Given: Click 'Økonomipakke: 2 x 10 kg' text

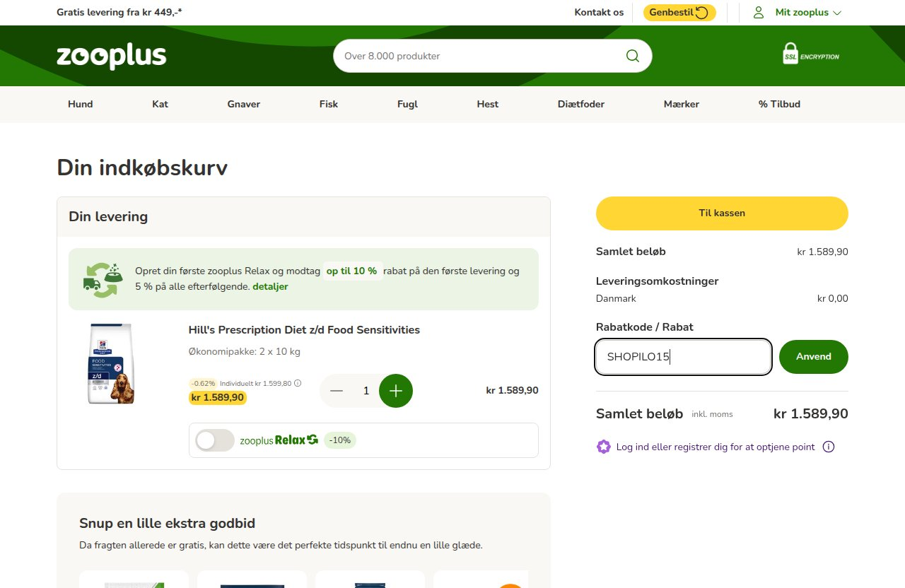Looking at the screenshot, I should coord(245,352).
